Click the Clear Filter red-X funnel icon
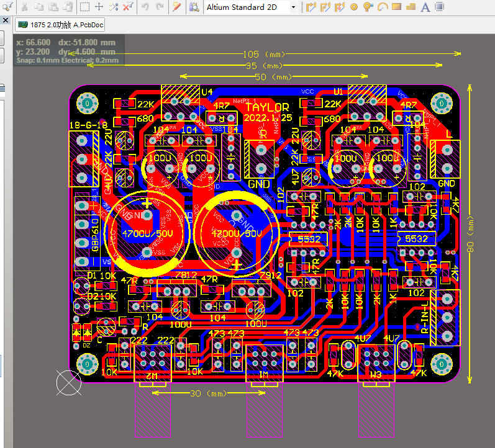 128,7
